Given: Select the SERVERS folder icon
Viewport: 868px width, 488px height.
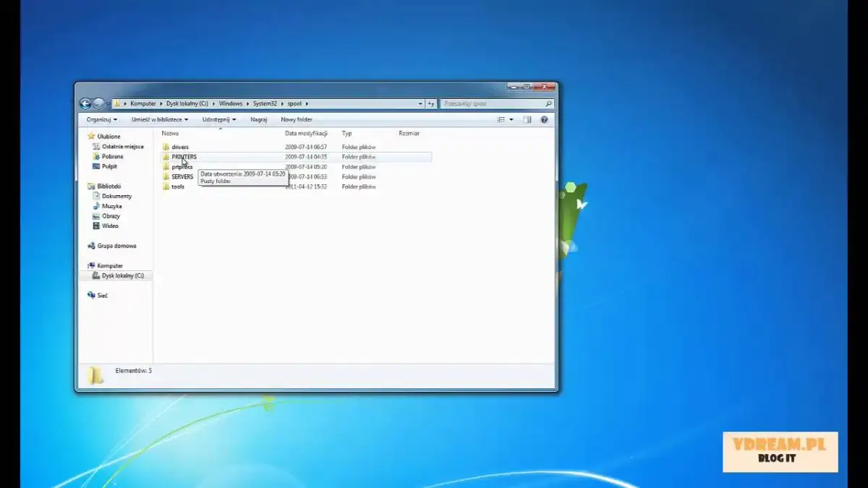Looking at the screenshot, I should [x=166, y=176].
